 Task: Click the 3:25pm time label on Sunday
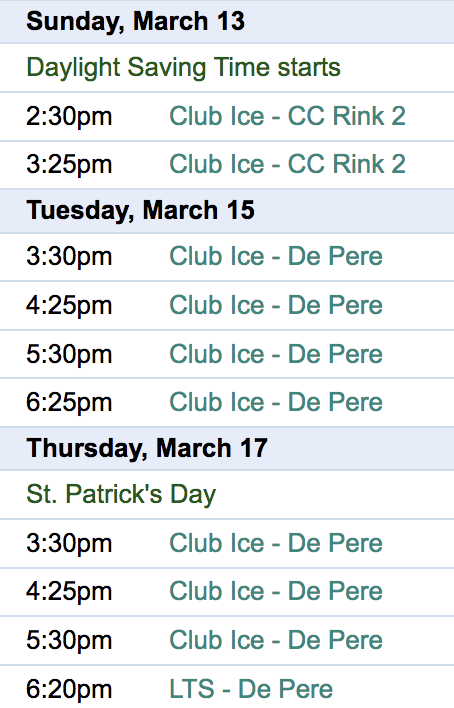[x=69, y=164]
